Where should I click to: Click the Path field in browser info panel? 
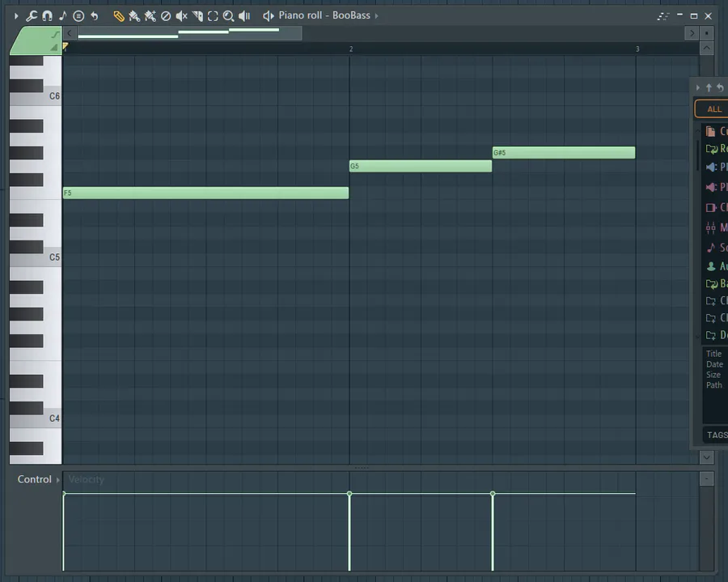[x=714, y=385]
